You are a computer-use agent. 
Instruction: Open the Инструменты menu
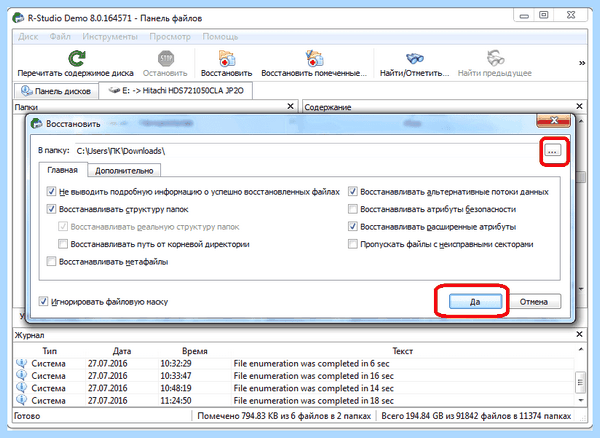coord(110,37)
